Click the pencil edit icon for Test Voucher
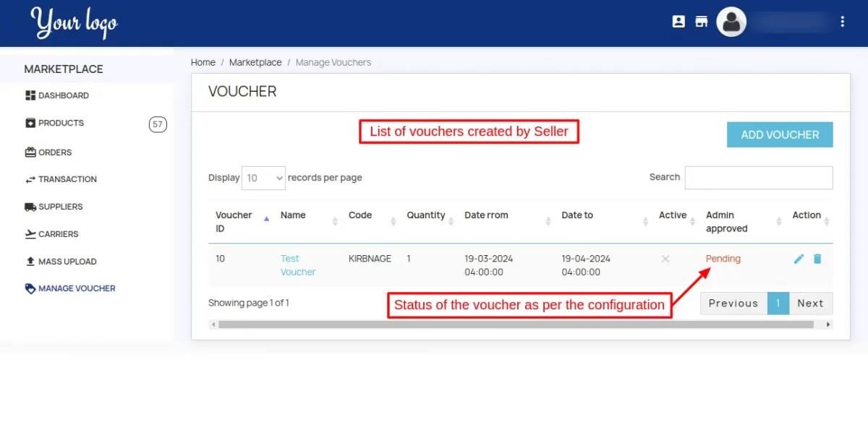Image resolution: width=868 pixels, height=438 pixels. tap(799, 259)
